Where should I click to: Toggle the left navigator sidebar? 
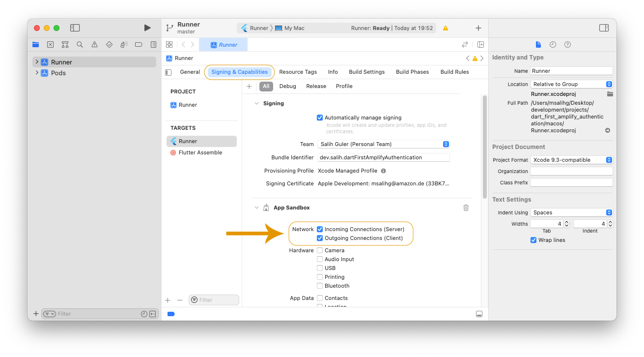pos(75,28)
